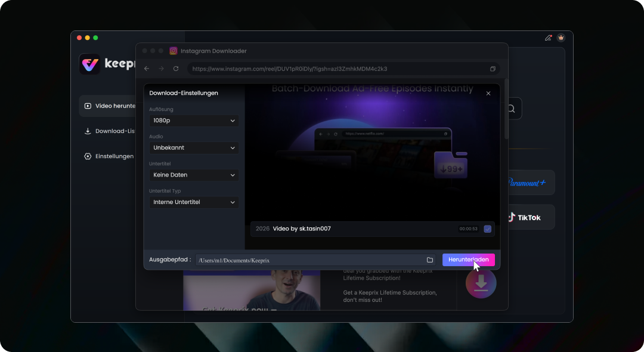Click the video row Video by sk.tasin007
The image size is (644, 352).
[373, 229]
